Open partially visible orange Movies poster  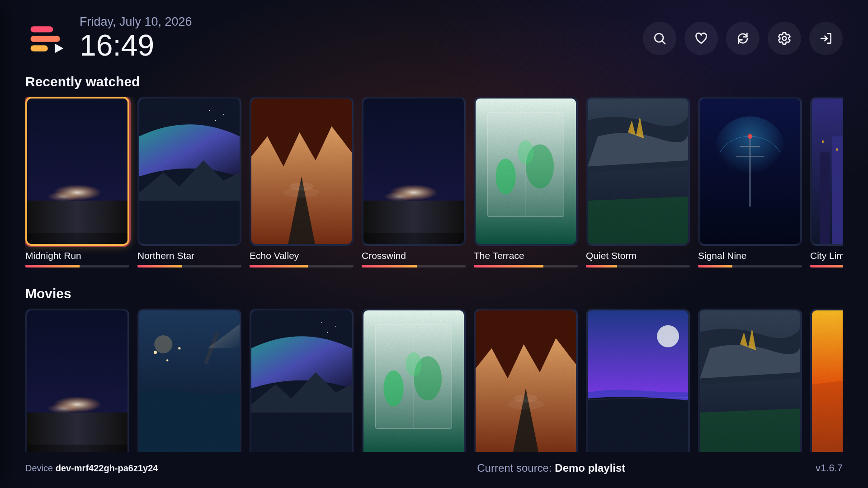click(x=826, y=380)
